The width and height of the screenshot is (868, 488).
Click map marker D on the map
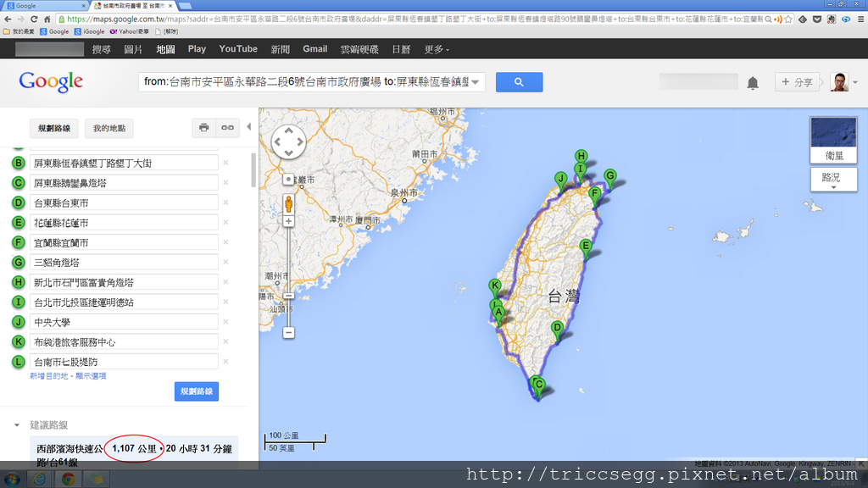(558, 330)
